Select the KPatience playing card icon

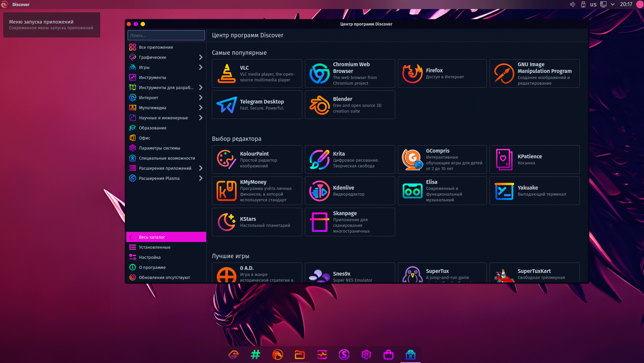pos(504,160)
